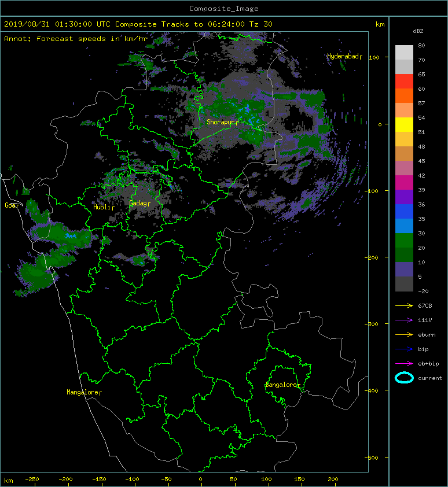Click the '57' value on the dBZ scale
448x487 pixels.
421,103
